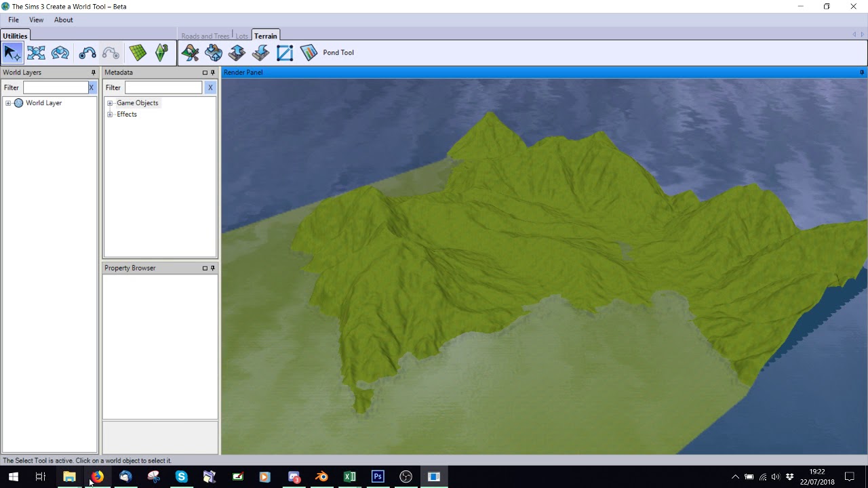Viewport: 868px width, 488px height.
Task: Maximize the Metadata panel
Action: [x=205, y=73]
